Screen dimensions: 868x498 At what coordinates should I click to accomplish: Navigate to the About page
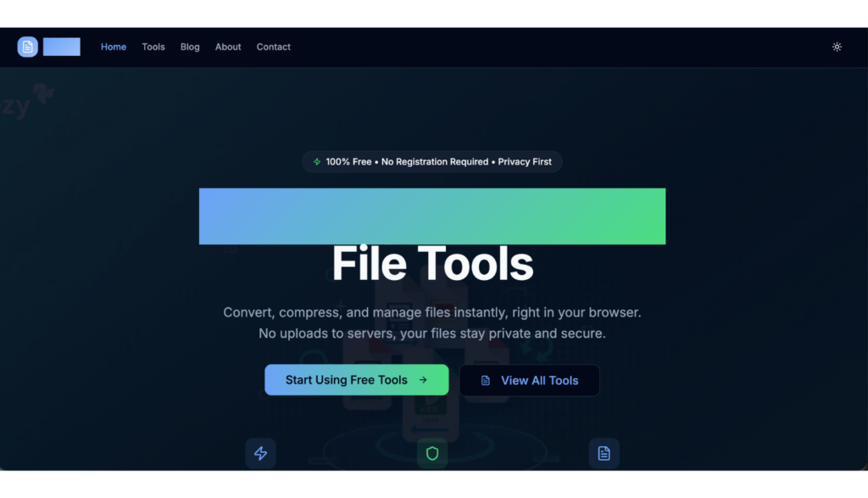click(228, 47)
